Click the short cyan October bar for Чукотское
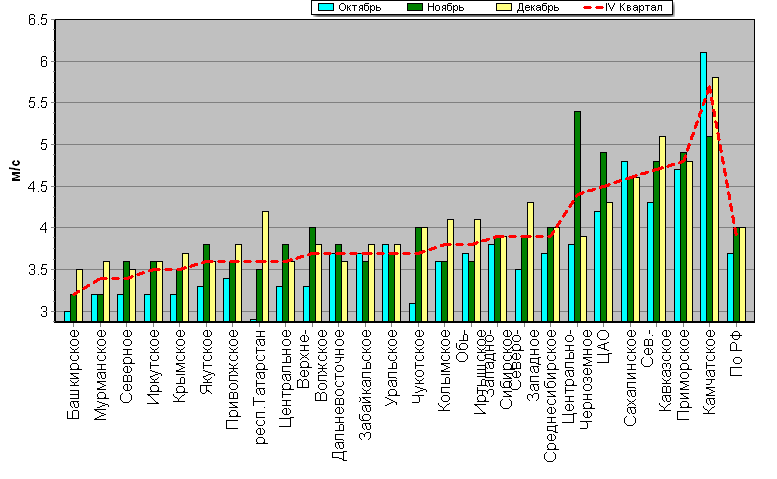The height and width of the screenshot is (479, 777). [412, 313]
